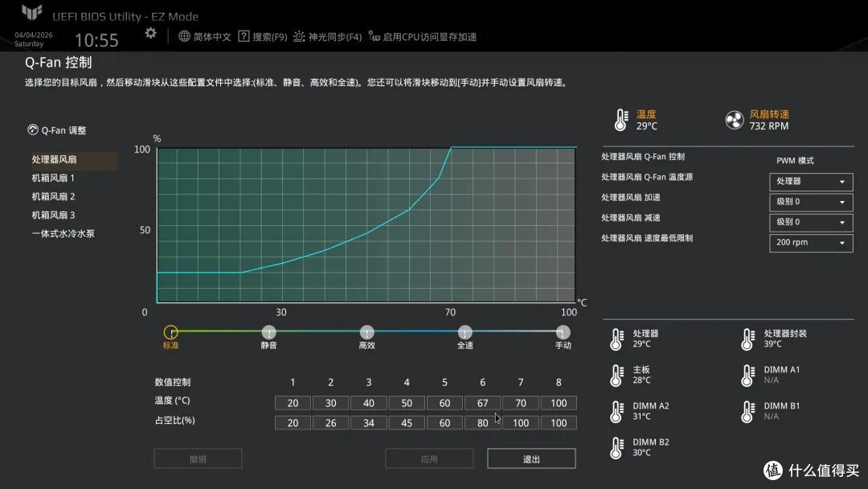
Task: Click the 主板 thermometer icon
Action: 616,376
